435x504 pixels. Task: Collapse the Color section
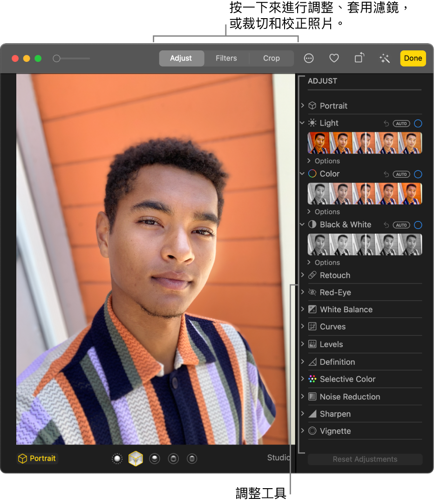[302, 174]
